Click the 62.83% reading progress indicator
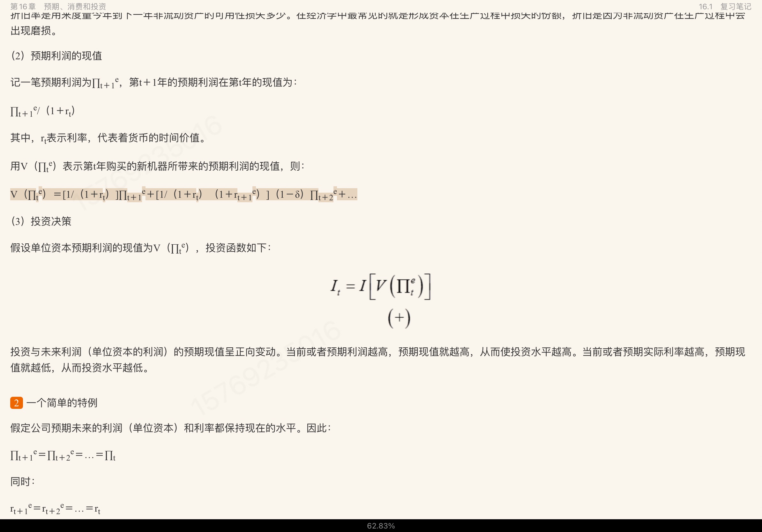This screenshot has height=532, width=762. [x=381, y=526]
